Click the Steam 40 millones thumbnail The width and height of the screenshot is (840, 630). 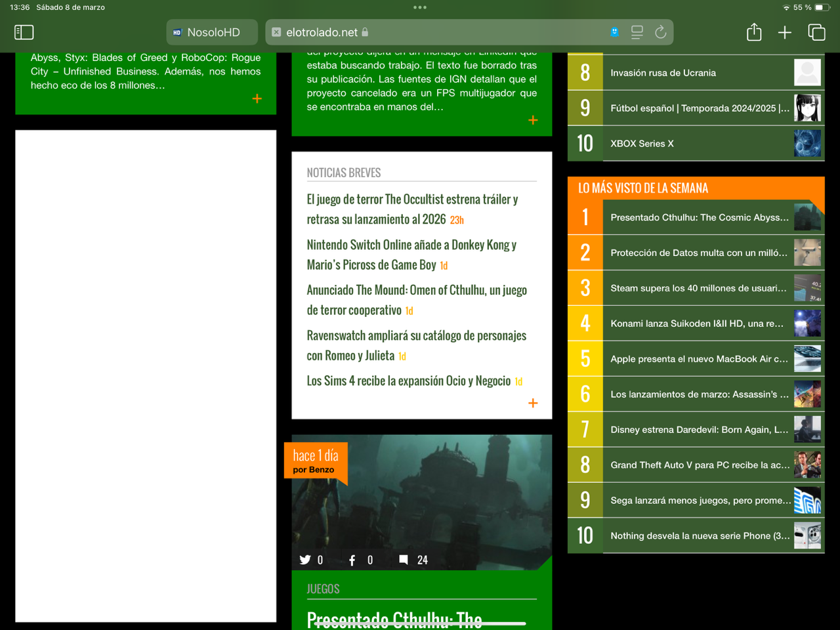(807, 287)
